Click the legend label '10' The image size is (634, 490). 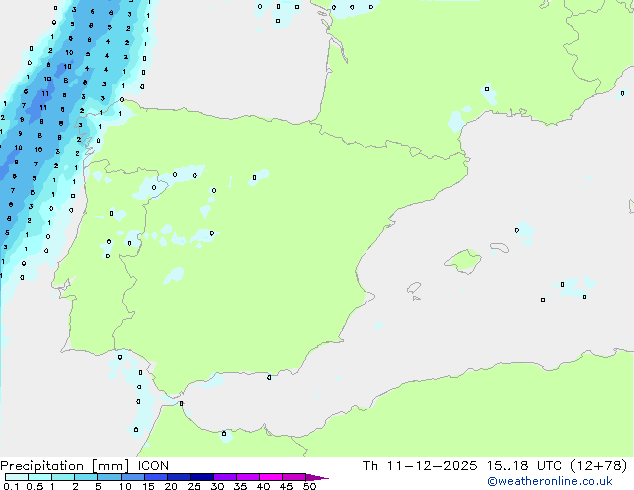click(x=125, y=486)
